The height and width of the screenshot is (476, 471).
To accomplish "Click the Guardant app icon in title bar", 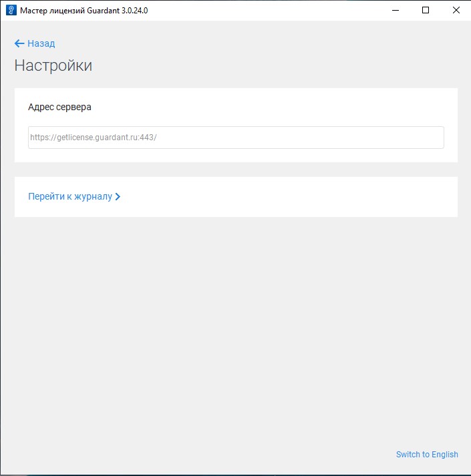I will pos(11,10).
